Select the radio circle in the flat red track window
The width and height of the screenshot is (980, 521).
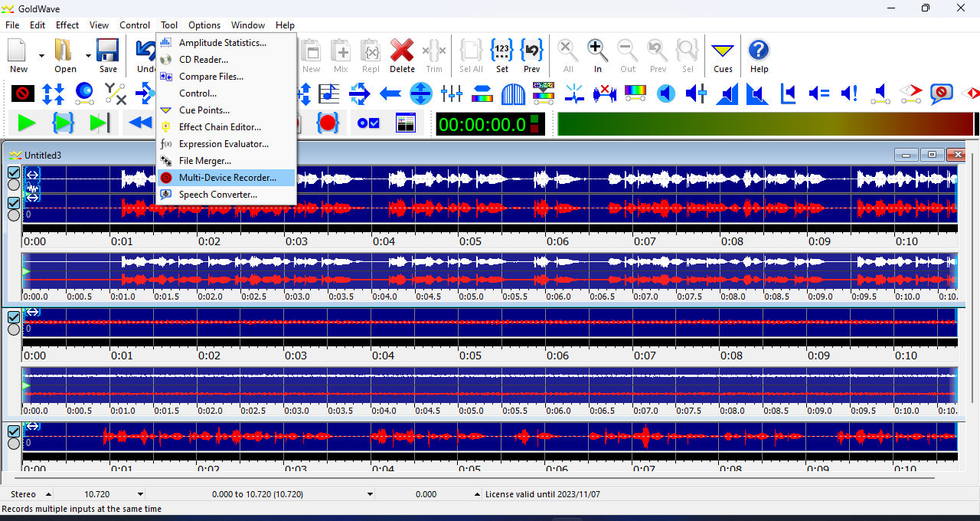click(x=14, y=329)
